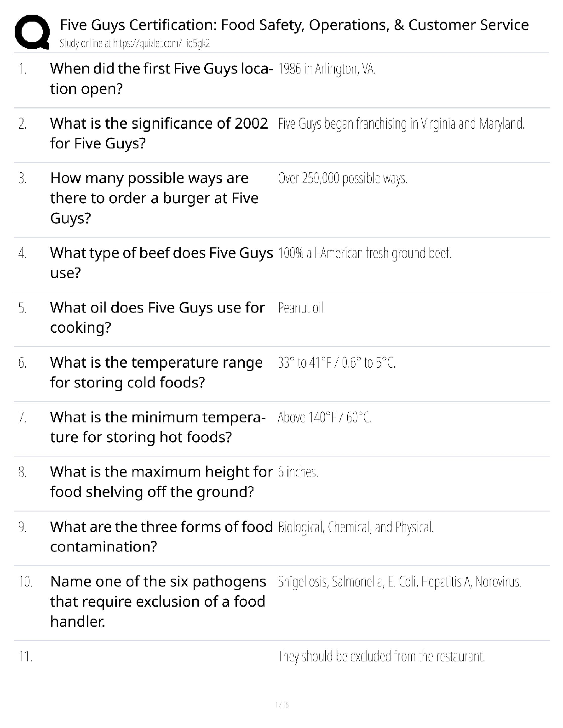Click 'They should be excluded' answer text

(x=381, y=656)
